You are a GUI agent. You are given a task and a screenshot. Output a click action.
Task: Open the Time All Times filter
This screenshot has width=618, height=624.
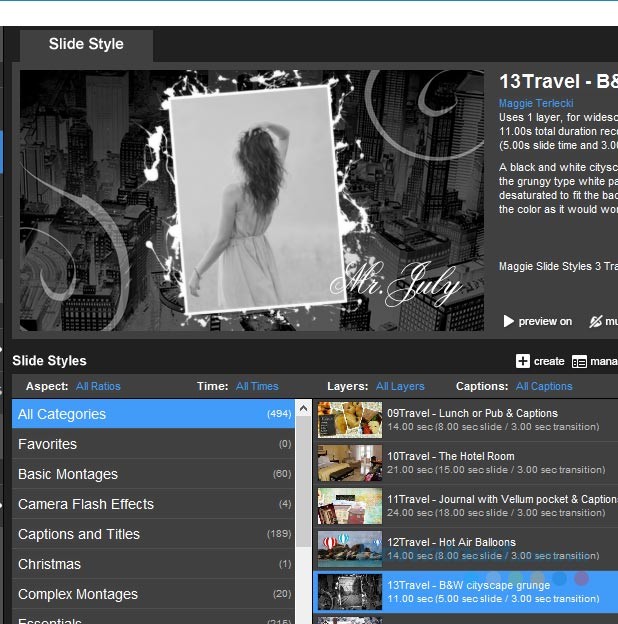click(257, 386)
